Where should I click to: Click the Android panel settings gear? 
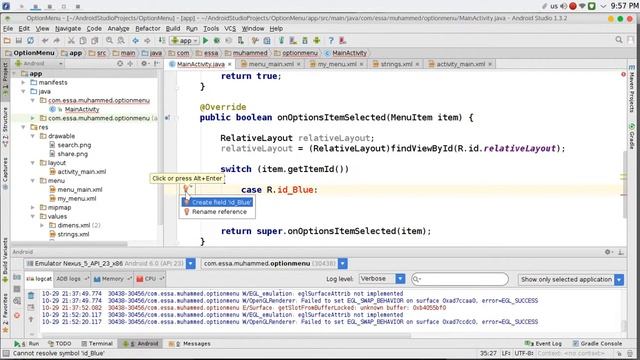point(608,252)
